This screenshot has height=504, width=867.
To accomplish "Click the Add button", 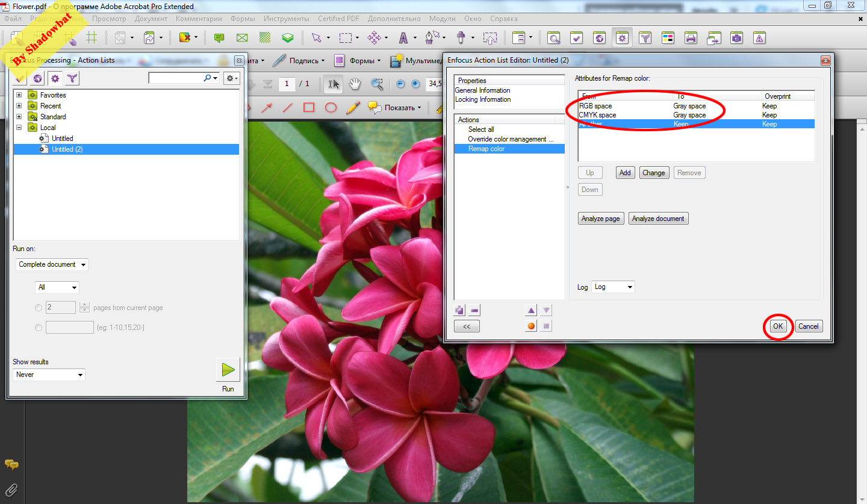I will [625, 173].
